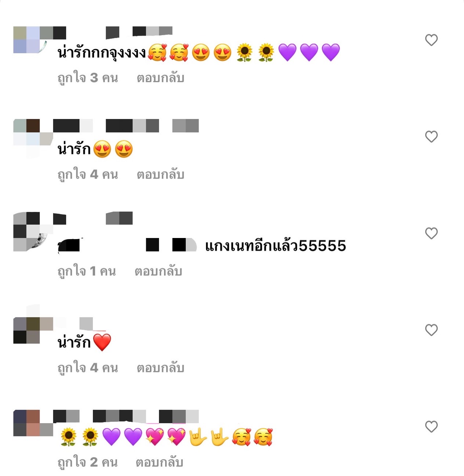Open ถูกใจ 4 คน under heart-eyes comment
The height and width of the screenshot is (476, 464).
click(x=88, y=174)
